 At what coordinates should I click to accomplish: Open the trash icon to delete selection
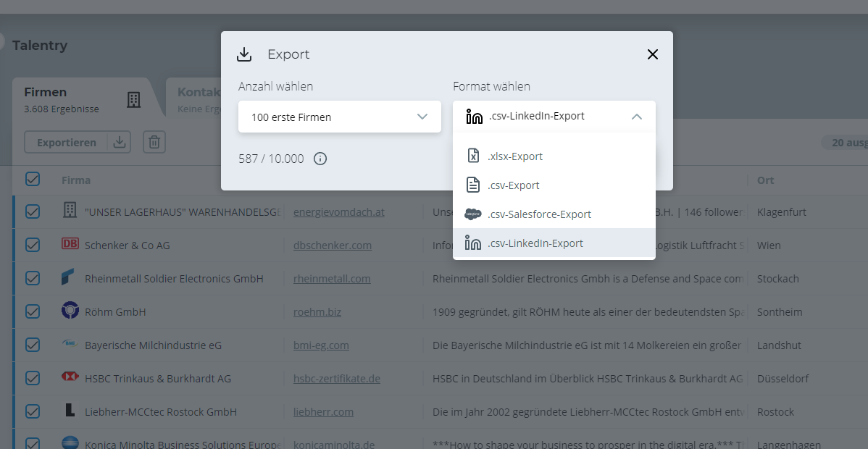[x=154, y=142]
